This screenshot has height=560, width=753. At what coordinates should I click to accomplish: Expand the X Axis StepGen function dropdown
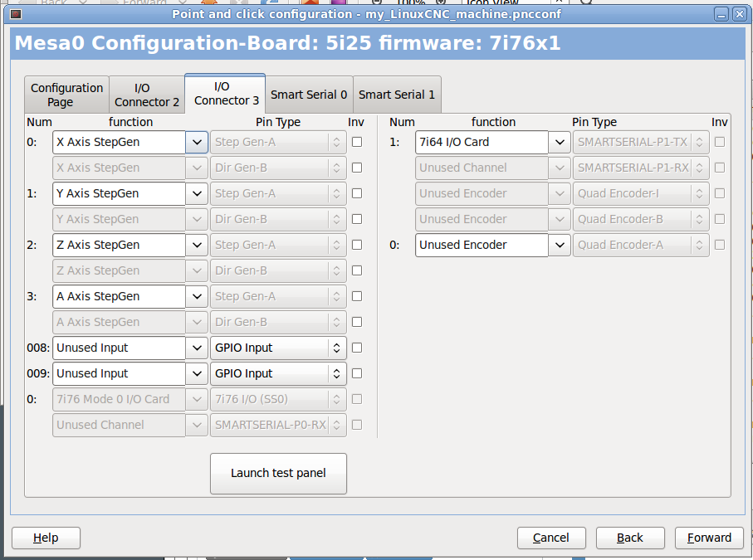coord(197,142)
